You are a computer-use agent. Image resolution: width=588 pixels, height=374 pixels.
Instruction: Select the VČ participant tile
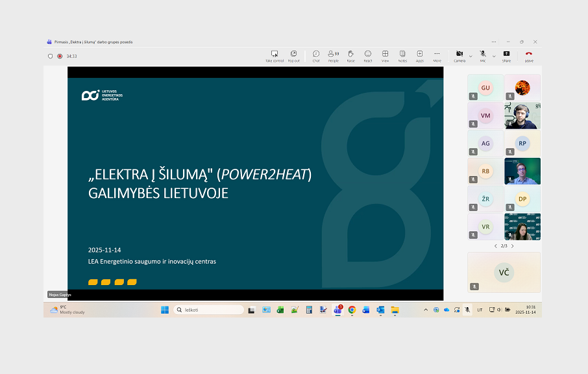pyautogui.click(x=504, y=272)
